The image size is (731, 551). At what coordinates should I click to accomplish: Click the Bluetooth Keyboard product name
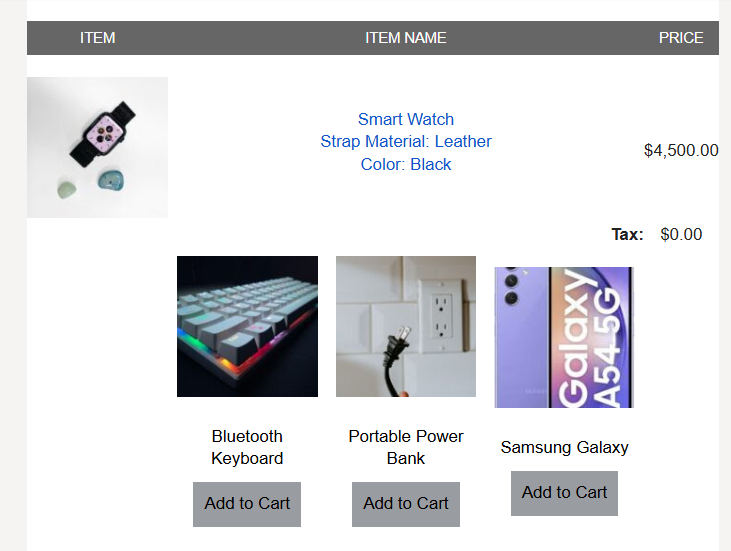247,447
